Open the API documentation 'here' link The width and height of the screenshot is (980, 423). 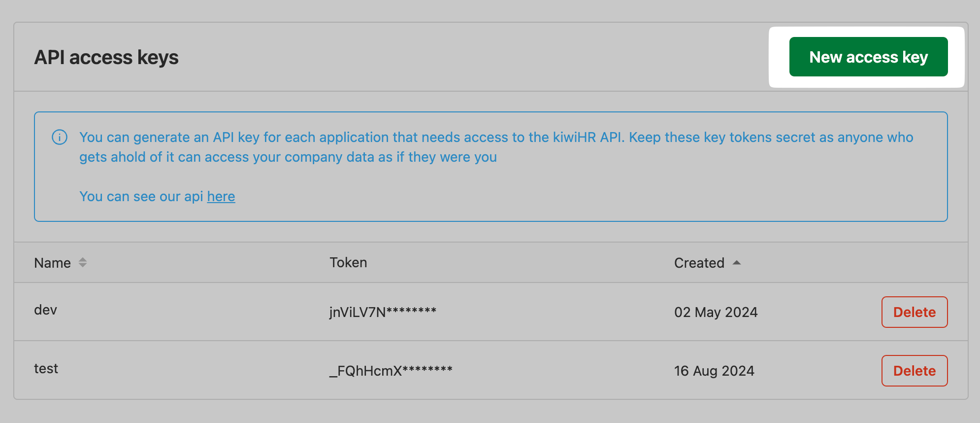coord(221,197)
